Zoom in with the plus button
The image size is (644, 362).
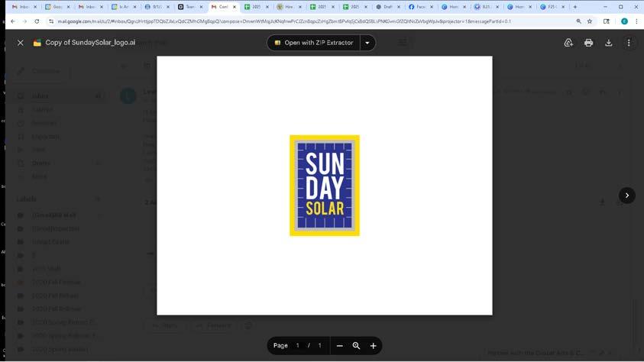tap(373, 346)
